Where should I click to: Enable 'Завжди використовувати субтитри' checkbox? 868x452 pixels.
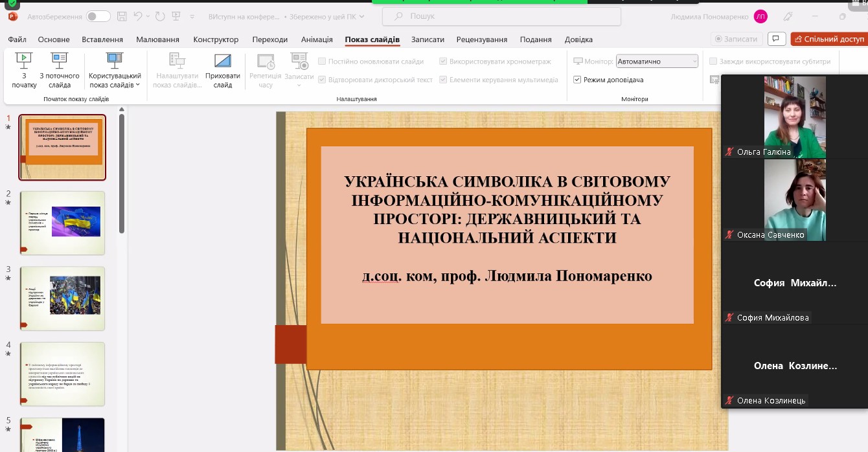point(713,62)
